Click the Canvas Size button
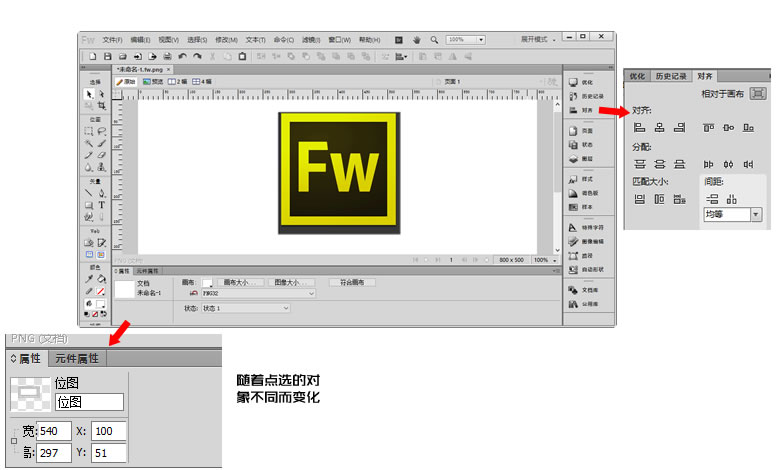The image size is (777, 470). 240,283
